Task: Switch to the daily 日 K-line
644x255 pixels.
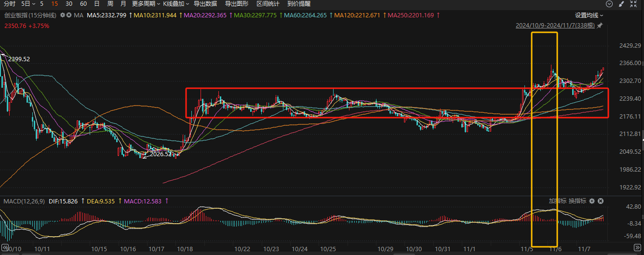Action: [x=97, y=4]
